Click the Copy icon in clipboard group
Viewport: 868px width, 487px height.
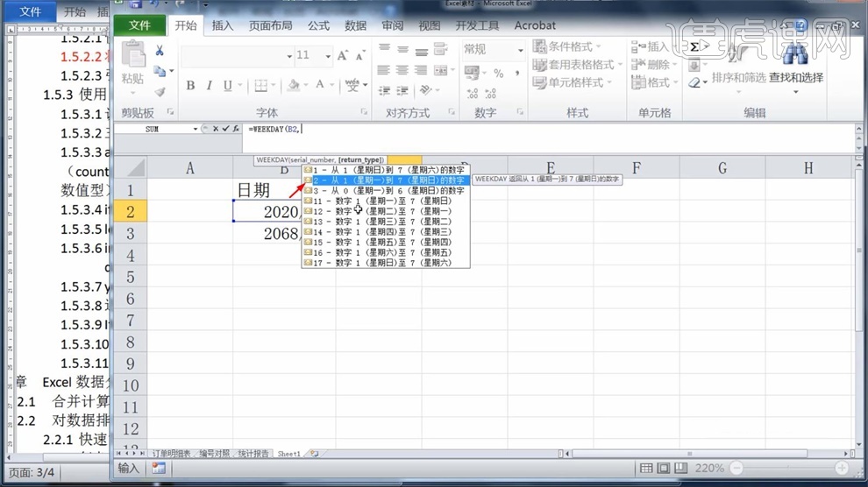[160, 71]
